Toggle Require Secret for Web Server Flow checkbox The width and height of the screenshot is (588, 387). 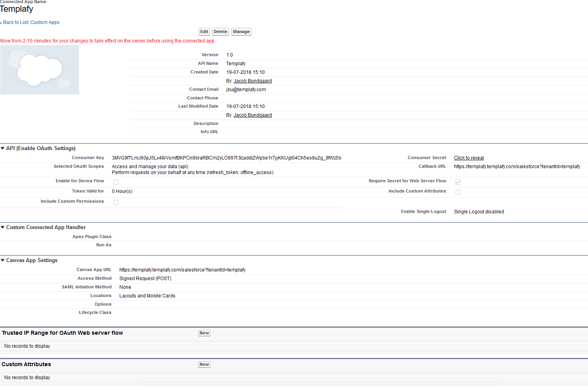[458, 182]
